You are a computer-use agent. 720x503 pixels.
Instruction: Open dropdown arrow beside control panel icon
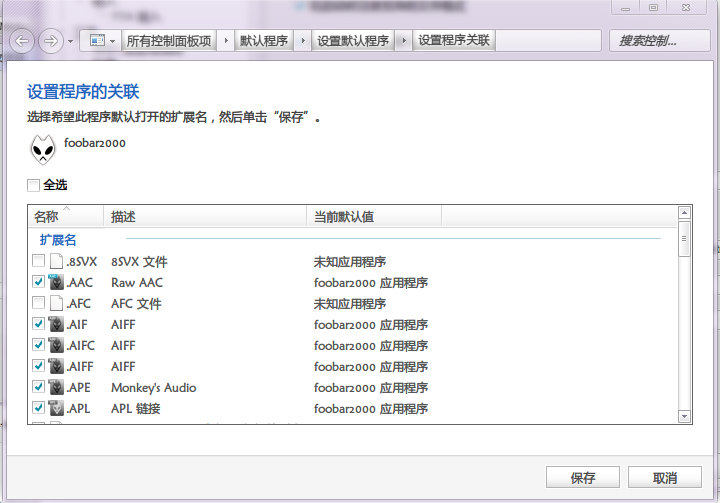[x=112, y=41]
